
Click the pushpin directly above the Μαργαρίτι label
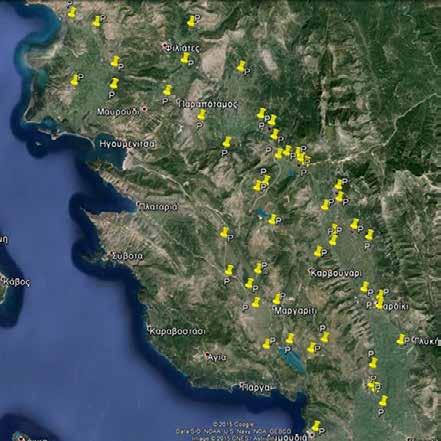pos(277,299)
